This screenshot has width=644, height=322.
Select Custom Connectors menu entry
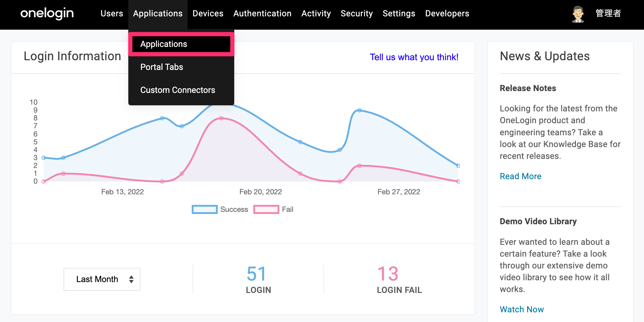click(x=178, y=90)
